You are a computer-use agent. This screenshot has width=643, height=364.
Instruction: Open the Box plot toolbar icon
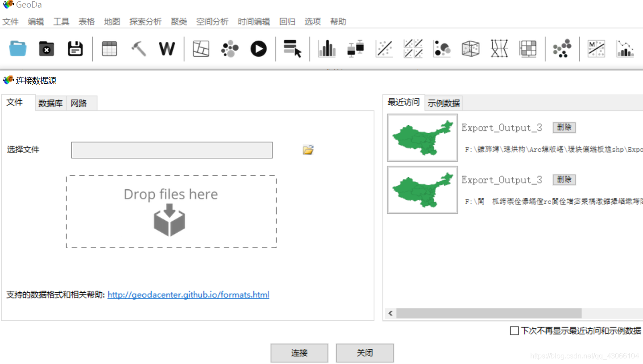pos(355,49)
